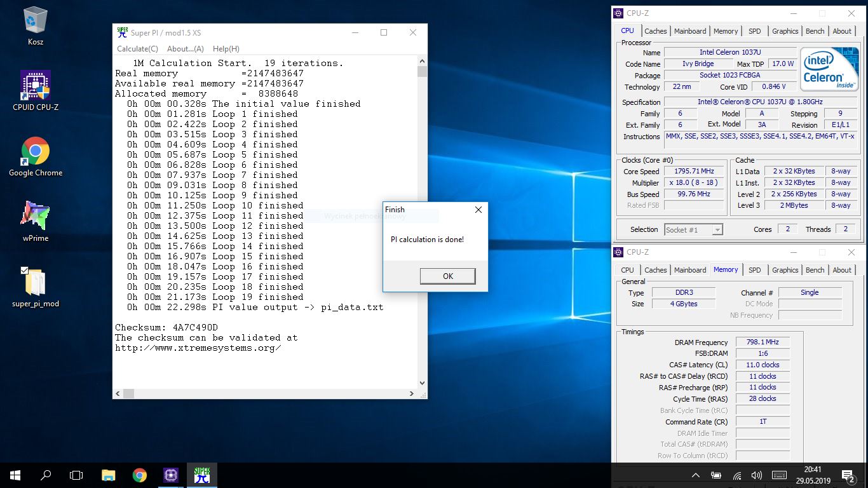Open super_pi_mod folder on desktop
The image size is (868, 488).
[x=36, y=287]
